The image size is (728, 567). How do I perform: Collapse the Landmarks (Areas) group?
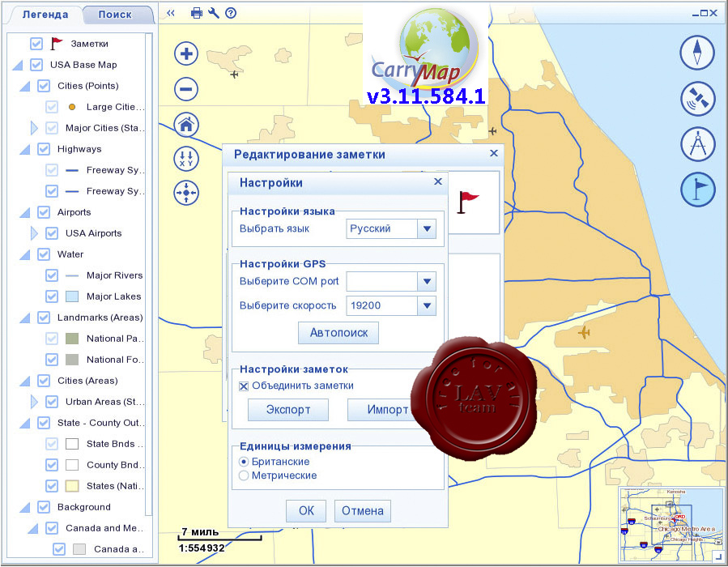click(x=25, y=318)
